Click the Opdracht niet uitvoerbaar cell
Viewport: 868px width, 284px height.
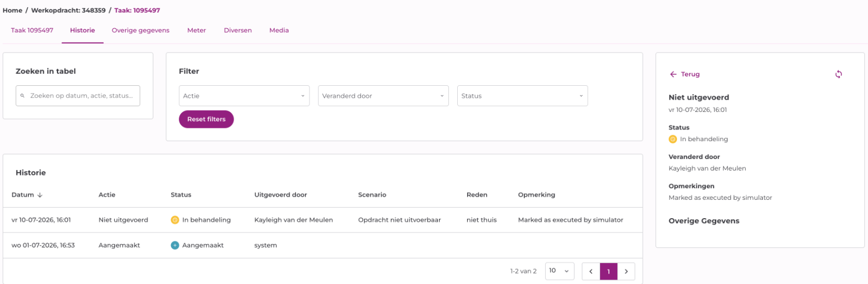(x=400, y=220)
